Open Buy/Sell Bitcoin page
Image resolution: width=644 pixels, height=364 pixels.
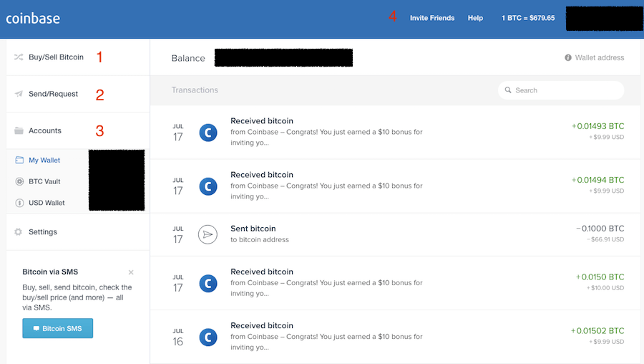click(78, 57)
